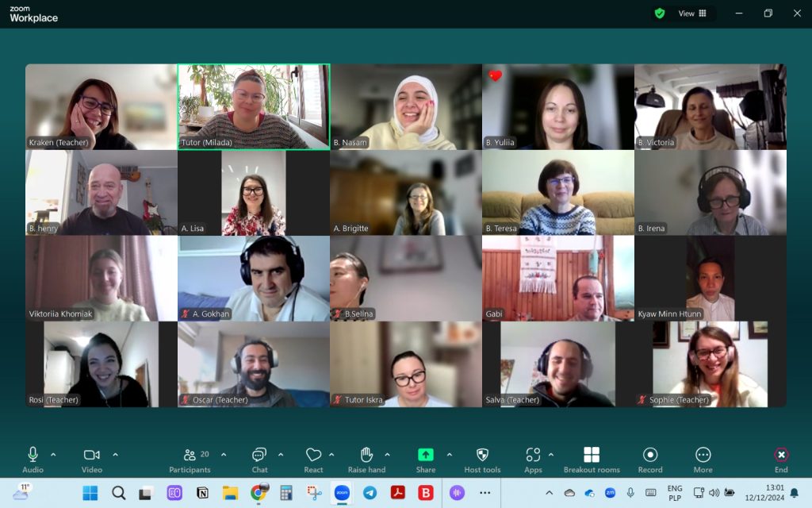The height and width of the screenshot is (508, 812).
Task: Click the B. henry name label
Action: click(x=44, y=228)
